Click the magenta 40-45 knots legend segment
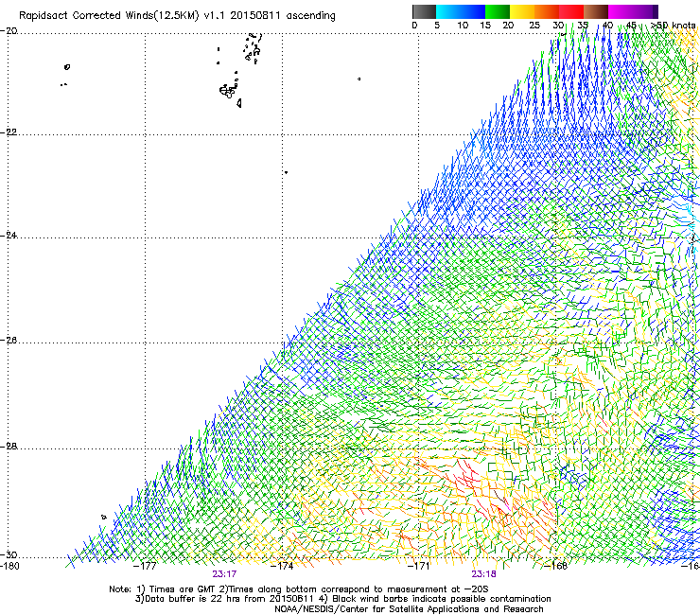The width and height of the screenshot is (700, 615). click(621, 11)
